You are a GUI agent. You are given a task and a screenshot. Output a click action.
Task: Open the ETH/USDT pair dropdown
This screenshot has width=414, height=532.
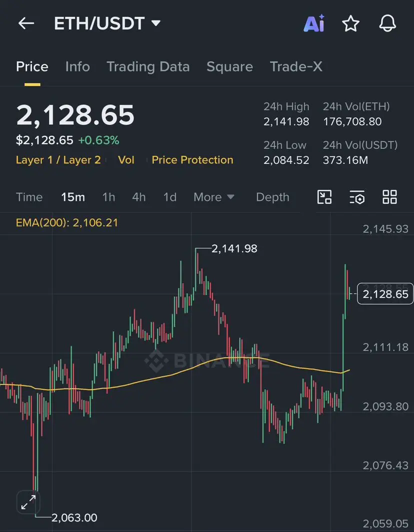point(107,23)
